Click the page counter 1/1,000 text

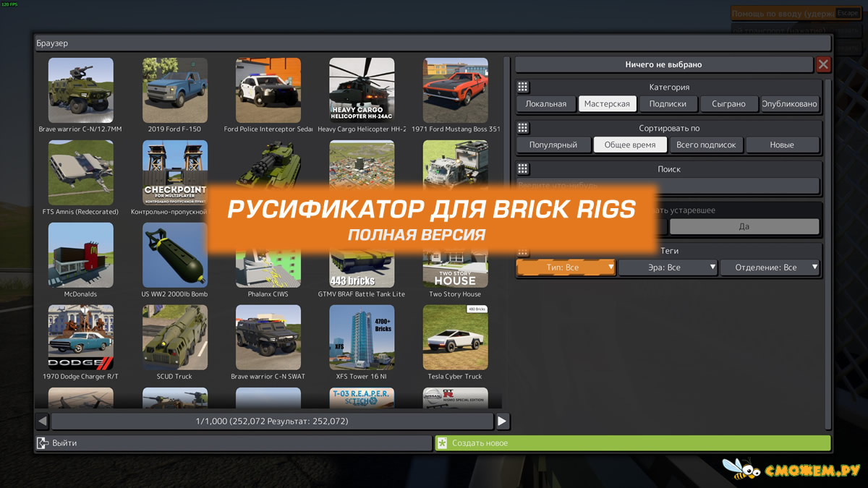tap(272, 421)
